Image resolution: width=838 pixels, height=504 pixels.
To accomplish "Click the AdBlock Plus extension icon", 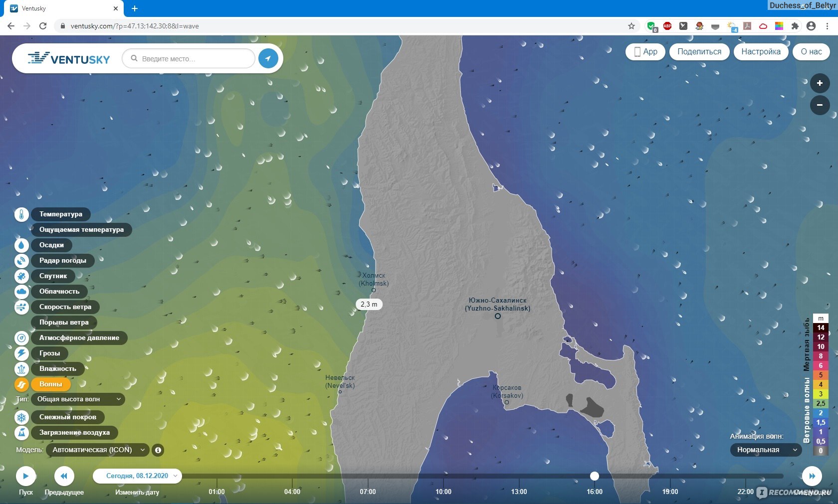I will click(667, 26).
